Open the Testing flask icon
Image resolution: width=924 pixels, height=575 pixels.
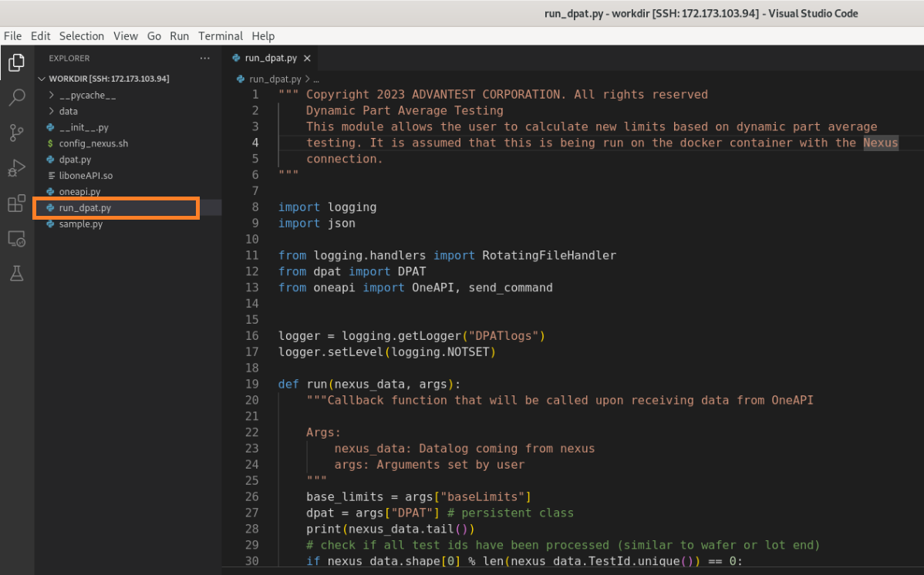(16, 273)
